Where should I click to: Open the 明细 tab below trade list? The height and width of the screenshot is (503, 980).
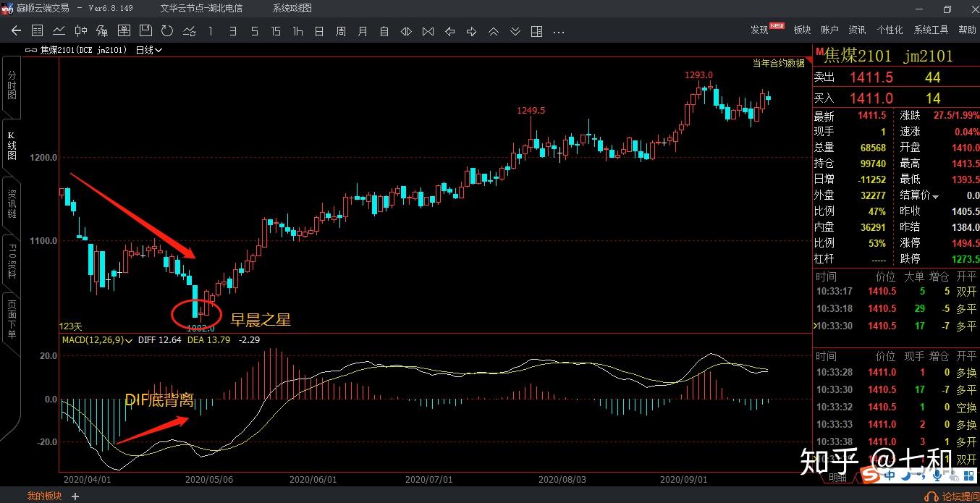click(x=837, y=478)
